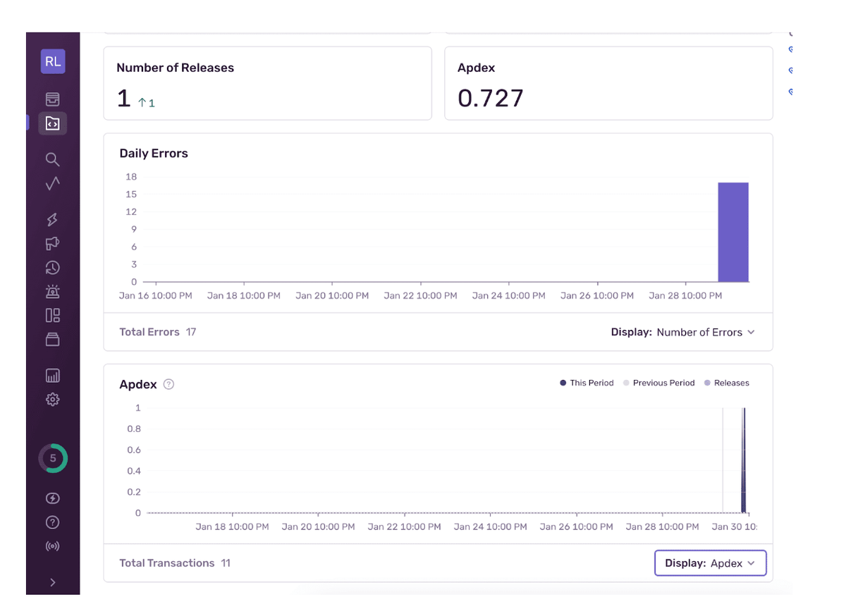
Task: Toggle the Previous Period legend series
Action: [658, 383]
